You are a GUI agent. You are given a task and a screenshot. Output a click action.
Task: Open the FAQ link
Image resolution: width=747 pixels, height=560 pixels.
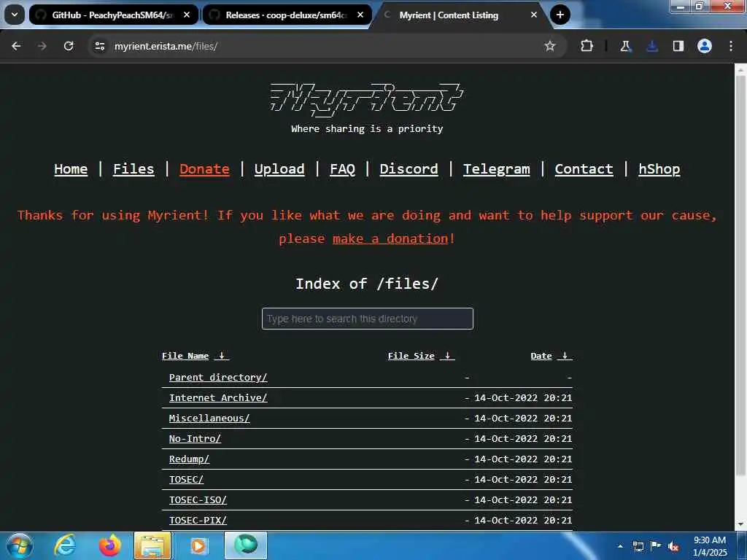(343, 169)
